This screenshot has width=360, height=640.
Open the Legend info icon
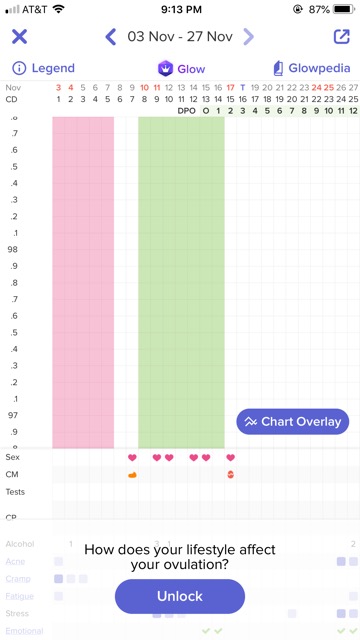(19, 68)
